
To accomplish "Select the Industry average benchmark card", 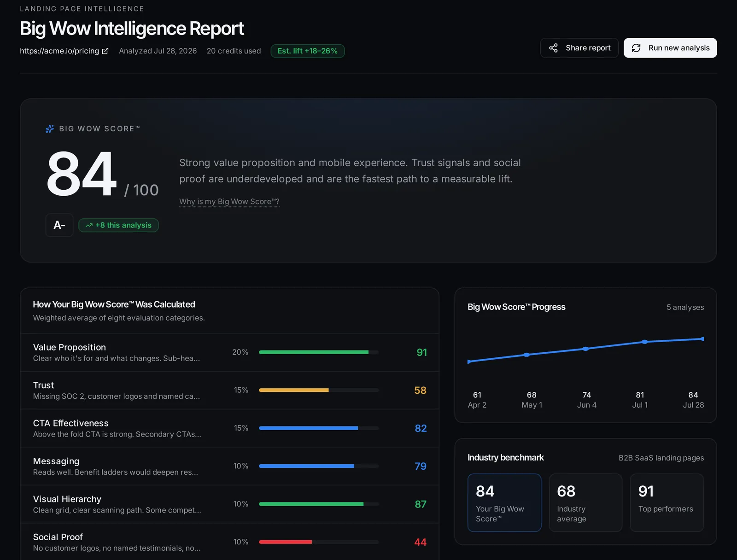I will click(x=585, y=502).
